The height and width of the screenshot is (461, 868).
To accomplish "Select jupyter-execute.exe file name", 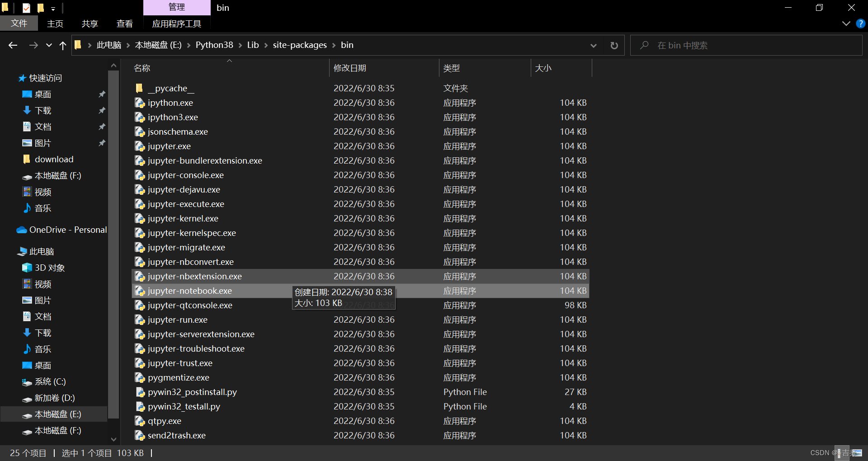I will point(186,204).
